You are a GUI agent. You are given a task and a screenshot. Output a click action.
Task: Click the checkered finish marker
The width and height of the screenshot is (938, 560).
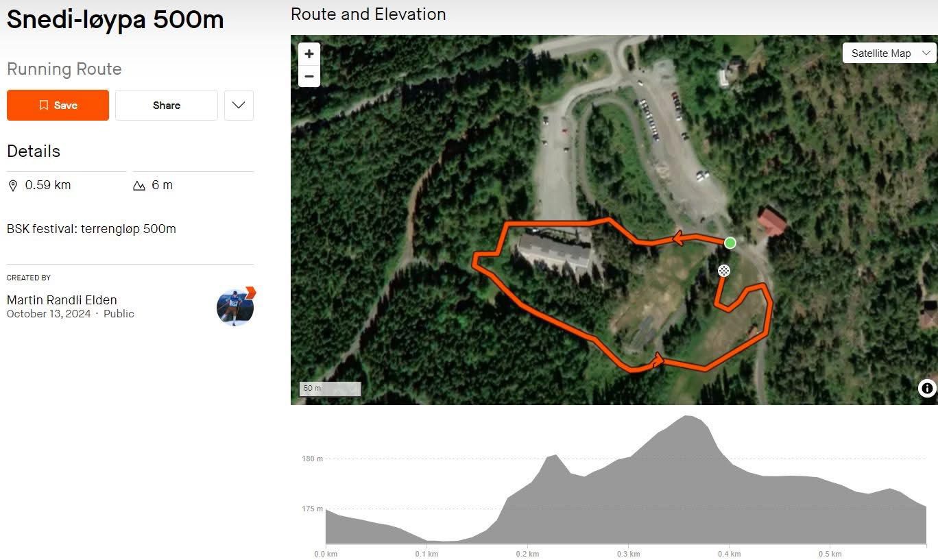pos(723,271)
